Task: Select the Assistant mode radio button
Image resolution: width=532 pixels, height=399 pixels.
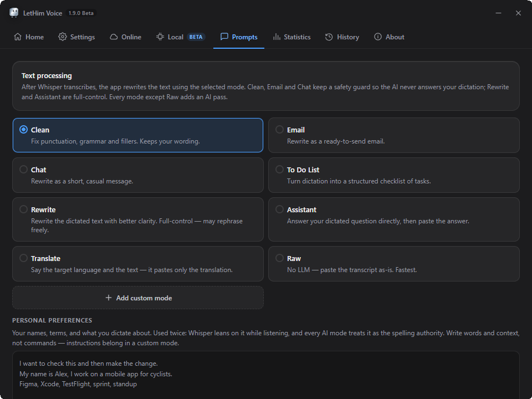Action: click(279, 209)
